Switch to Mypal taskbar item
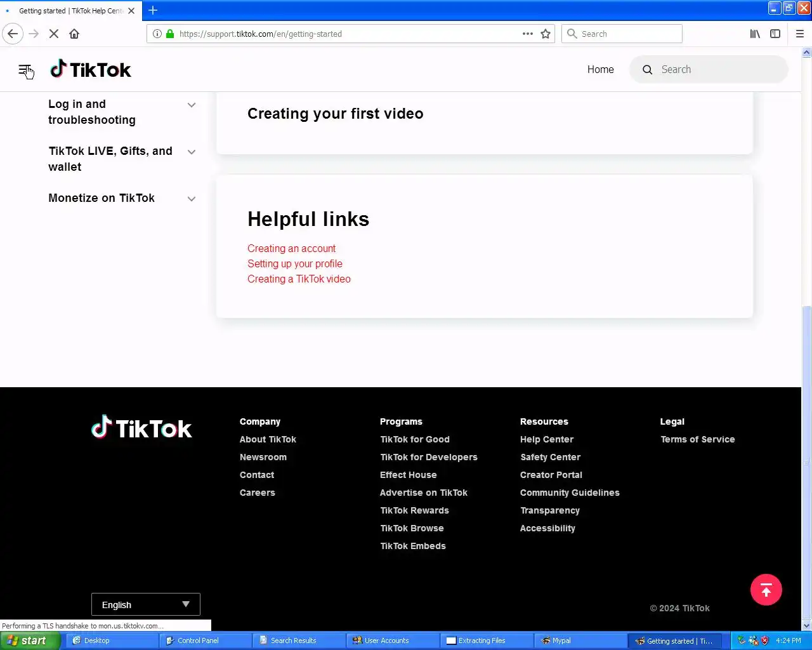812x650 pixels. pos(580,640)
